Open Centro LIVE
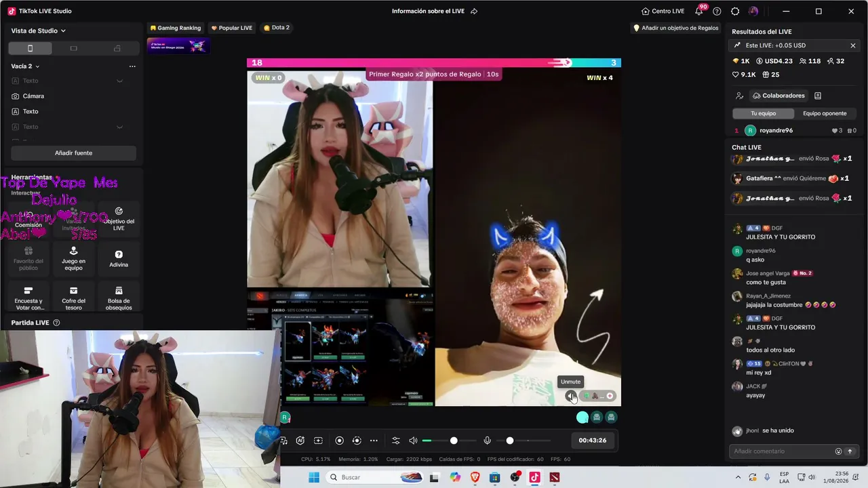 (663, 11)
